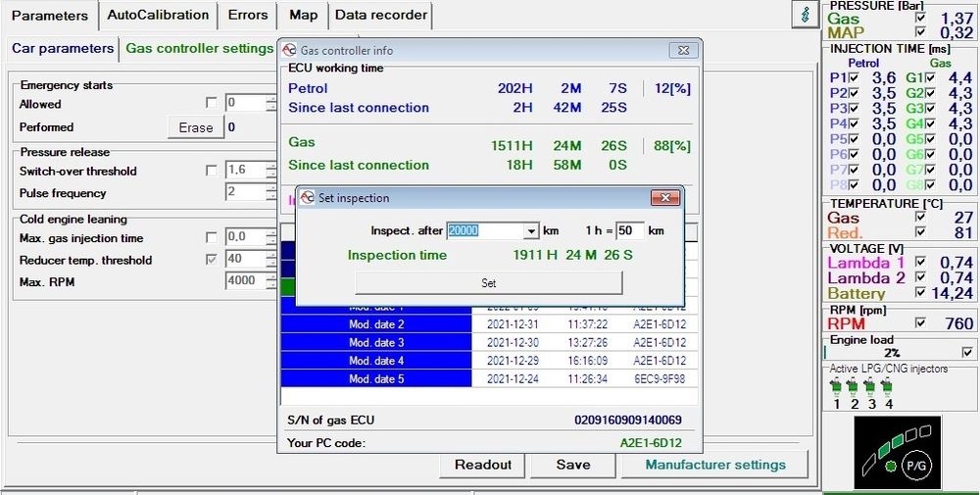Click the date 2021-12-24 cell
The image size is (980, 495).
513,378
